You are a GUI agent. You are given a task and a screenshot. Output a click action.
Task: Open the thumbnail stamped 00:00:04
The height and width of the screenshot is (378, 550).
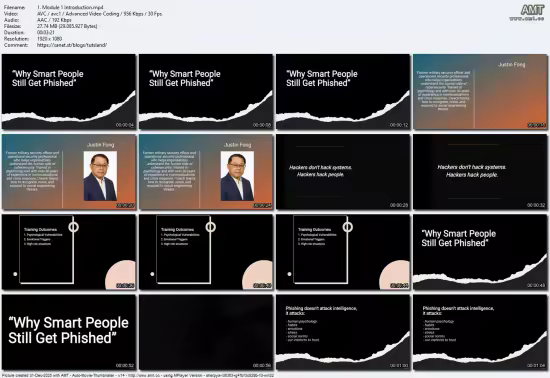pos(69,92)
